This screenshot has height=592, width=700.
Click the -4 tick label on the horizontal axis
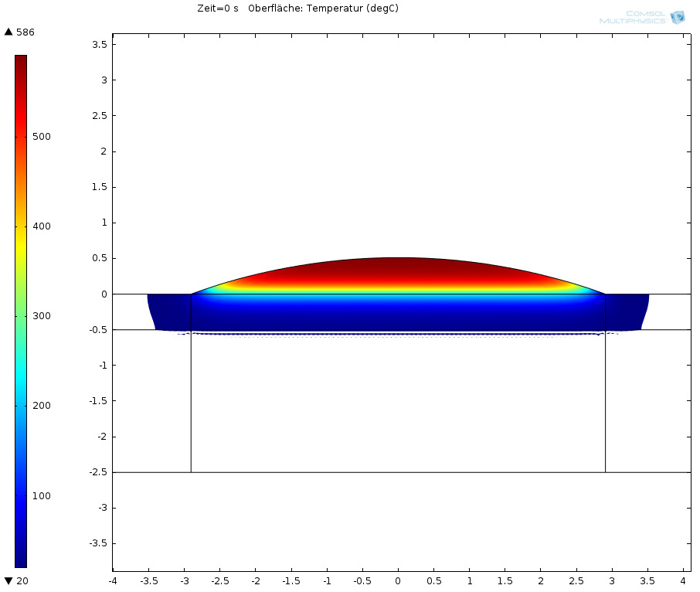(113, 580)
